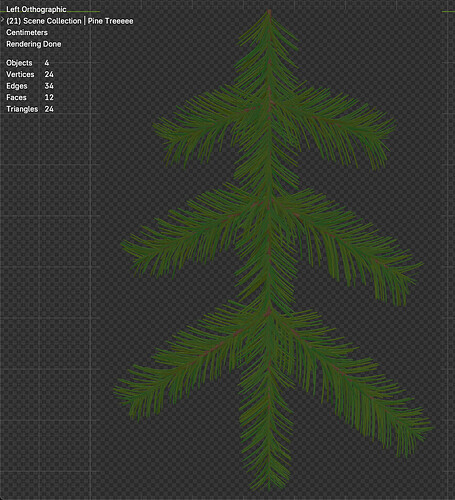Select the tip of the pine branch

tap(269, 13)
